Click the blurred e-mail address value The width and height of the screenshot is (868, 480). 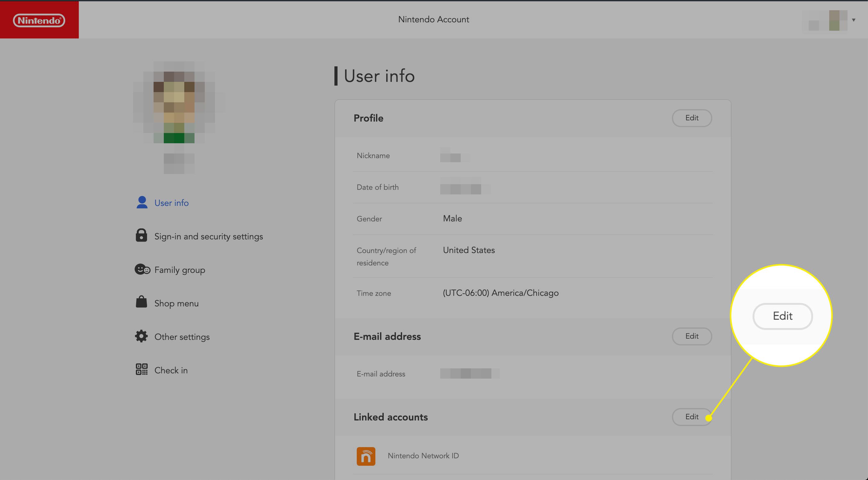click(469, 373)
